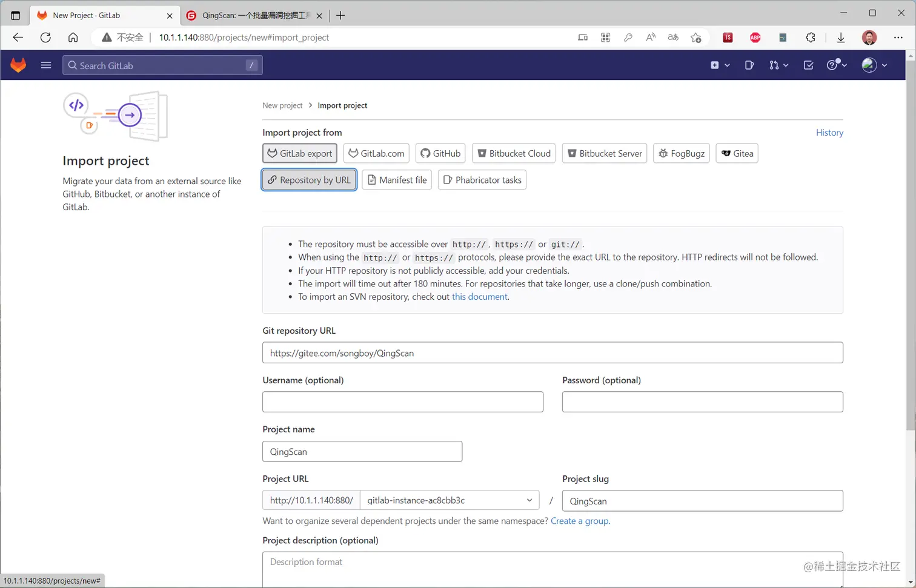Open the namespace gitlab-instance dropdown
Image resolution: width=916 pixels, height=588 pixels.
tap(450, 501)
